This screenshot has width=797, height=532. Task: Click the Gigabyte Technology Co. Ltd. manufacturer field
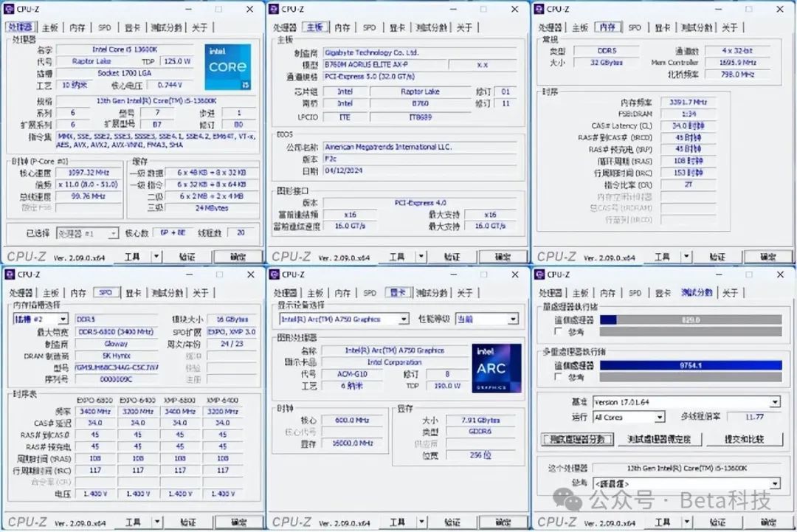point(421,52)
